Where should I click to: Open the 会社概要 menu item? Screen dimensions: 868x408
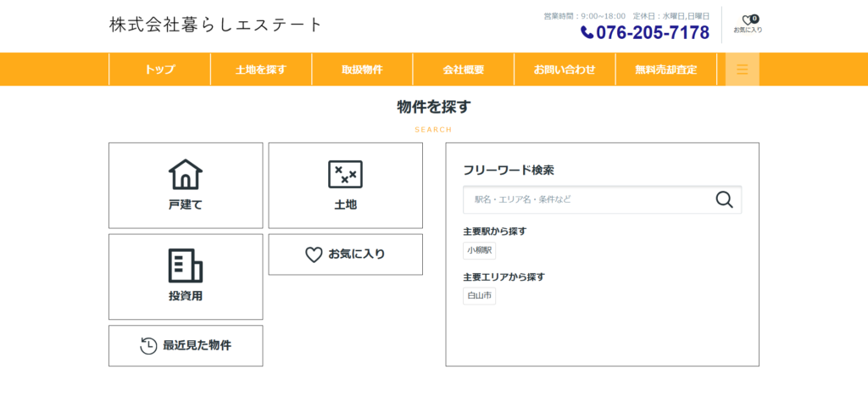point(464,70)
